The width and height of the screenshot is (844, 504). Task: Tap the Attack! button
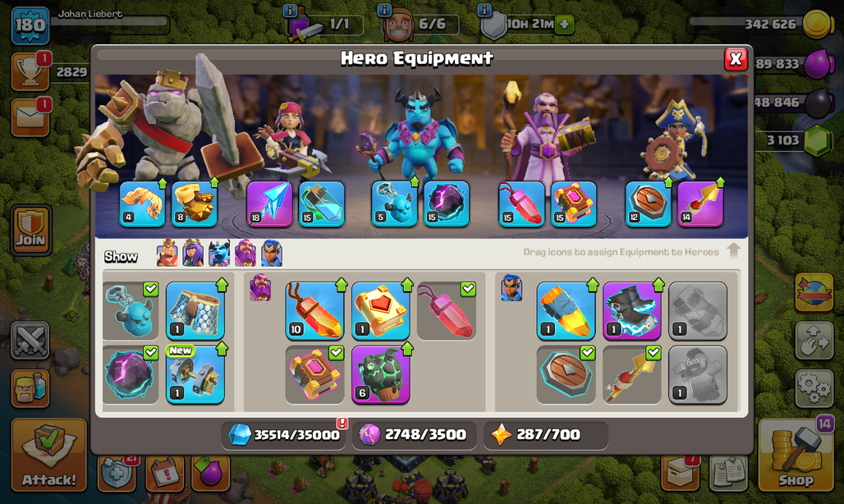pyautogui.click(x=49, y=455)
